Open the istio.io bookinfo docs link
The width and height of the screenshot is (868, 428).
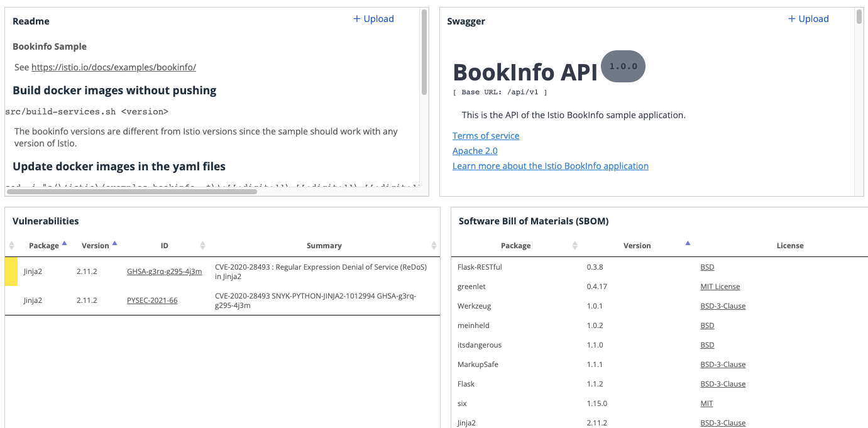pos(114,67)
